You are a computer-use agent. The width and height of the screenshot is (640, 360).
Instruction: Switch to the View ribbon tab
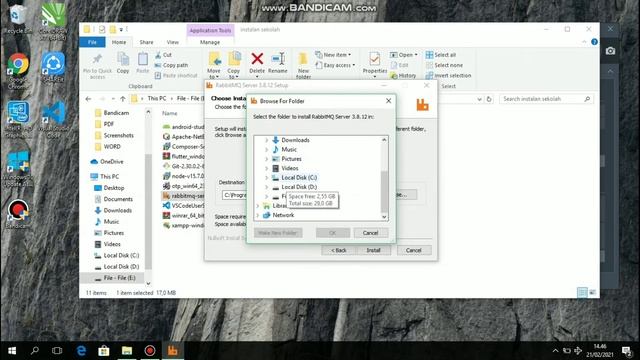173,42
